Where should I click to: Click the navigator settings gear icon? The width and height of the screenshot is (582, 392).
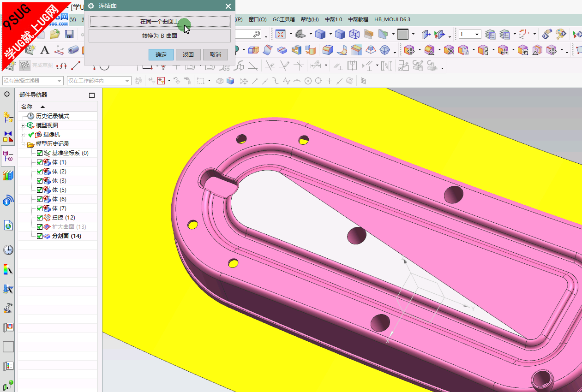click(x=7, y=94)
